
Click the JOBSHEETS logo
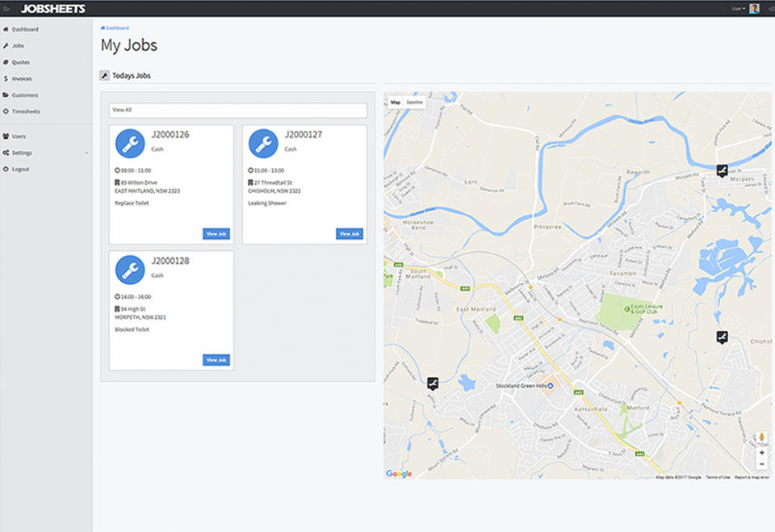53,8
